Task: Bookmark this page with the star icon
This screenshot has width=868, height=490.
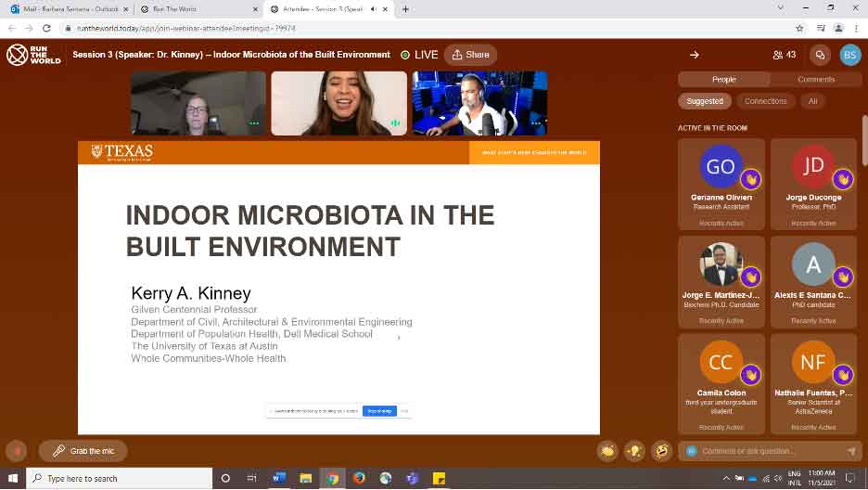Action: [x=799, y=28]
